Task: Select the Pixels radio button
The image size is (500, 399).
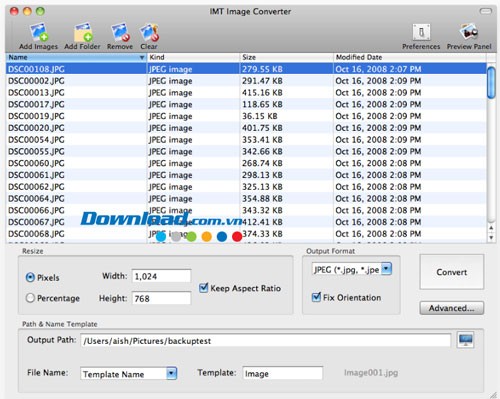Action: (30, 277)
